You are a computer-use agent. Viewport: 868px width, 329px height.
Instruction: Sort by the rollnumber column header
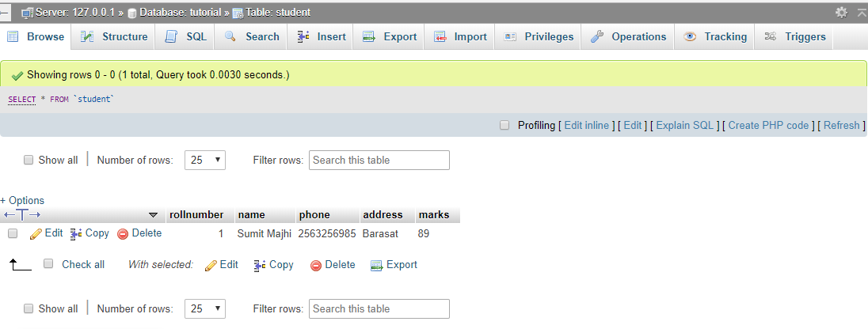pyautogui.click(x=196, y=214)
